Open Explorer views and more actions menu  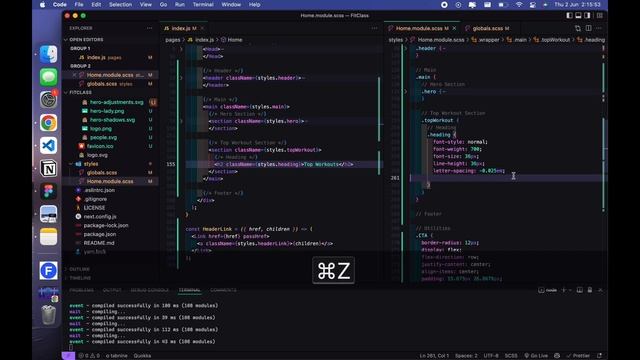(149, 28)
